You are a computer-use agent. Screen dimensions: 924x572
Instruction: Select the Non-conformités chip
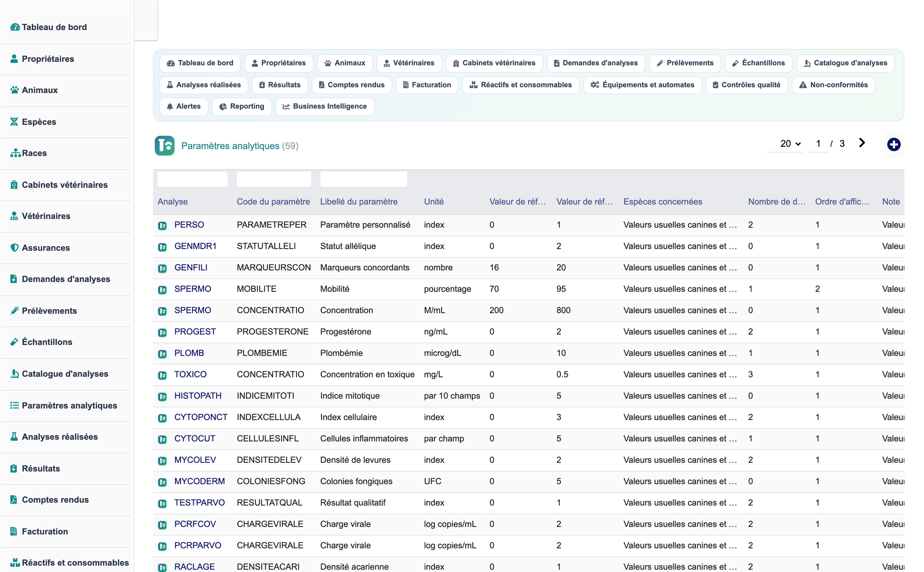[833, 85]
